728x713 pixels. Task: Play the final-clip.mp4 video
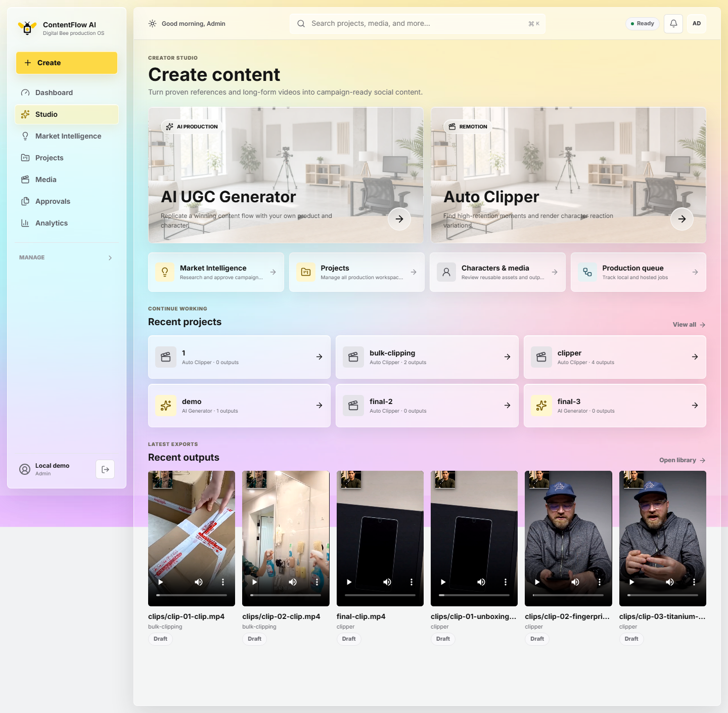[x=349, y=582]
